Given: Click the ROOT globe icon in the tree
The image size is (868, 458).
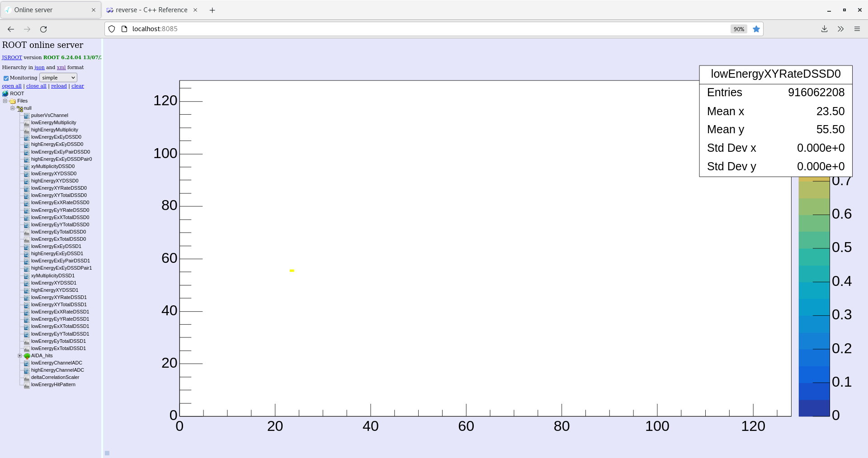Looking at the screenshot, I should pos(5,93).
